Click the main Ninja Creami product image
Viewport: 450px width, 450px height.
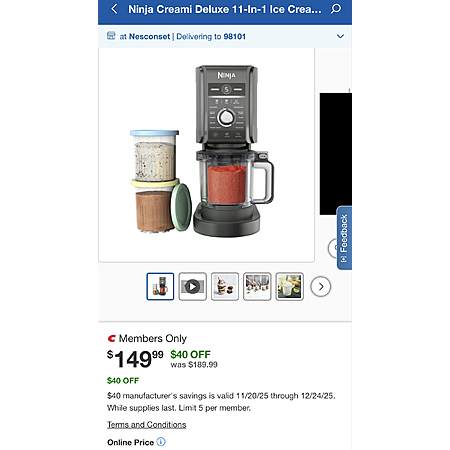[206, 155]
